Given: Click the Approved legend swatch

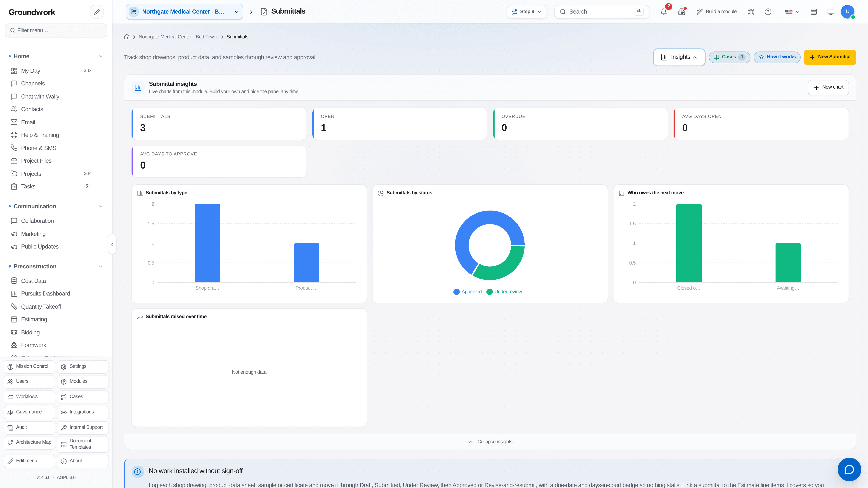Looking at the screenshot, I should 457,292.
